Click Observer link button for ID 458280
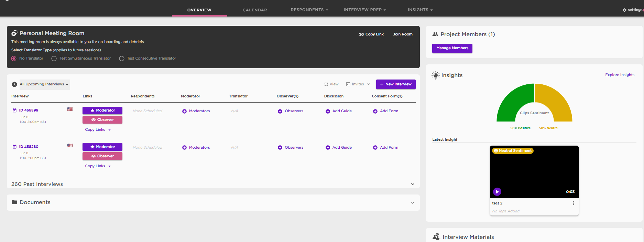 (102, 156)
